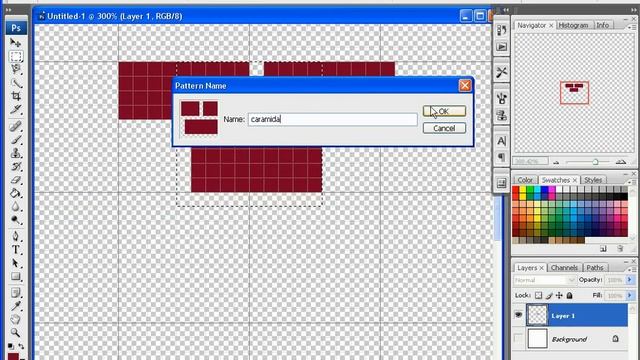This screenshot has height=360, width=640.
Task: Toggle lock all
Action: (569, 295)
